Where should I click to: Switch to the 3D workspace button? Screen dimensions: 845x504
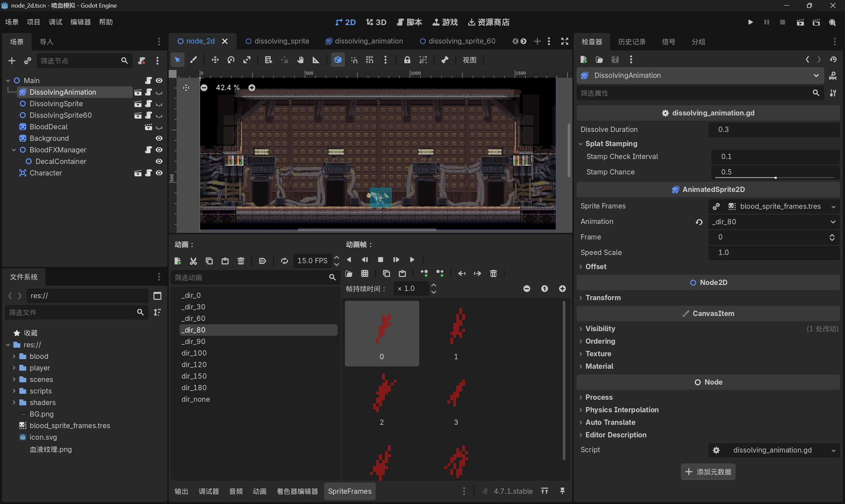(376, 22)
